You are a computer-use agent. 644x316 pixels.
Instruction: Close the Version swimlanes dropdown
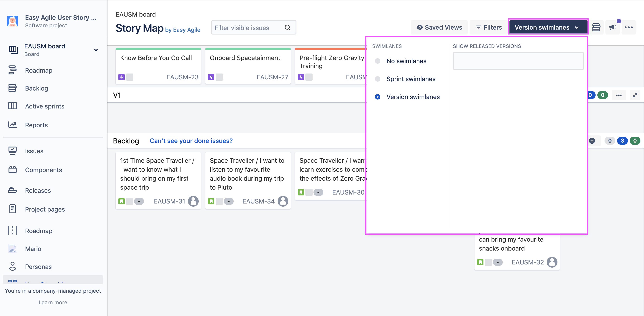point(548,28)
